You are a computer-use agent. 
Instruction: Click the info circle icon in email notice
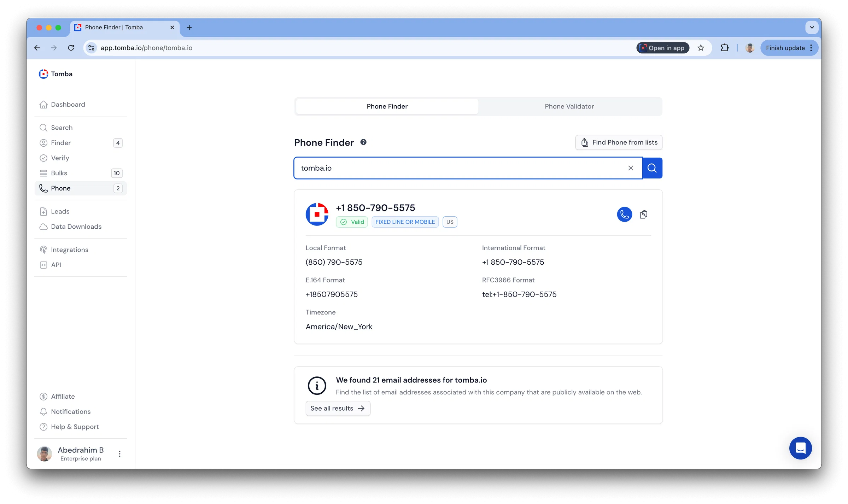(317, 386)
